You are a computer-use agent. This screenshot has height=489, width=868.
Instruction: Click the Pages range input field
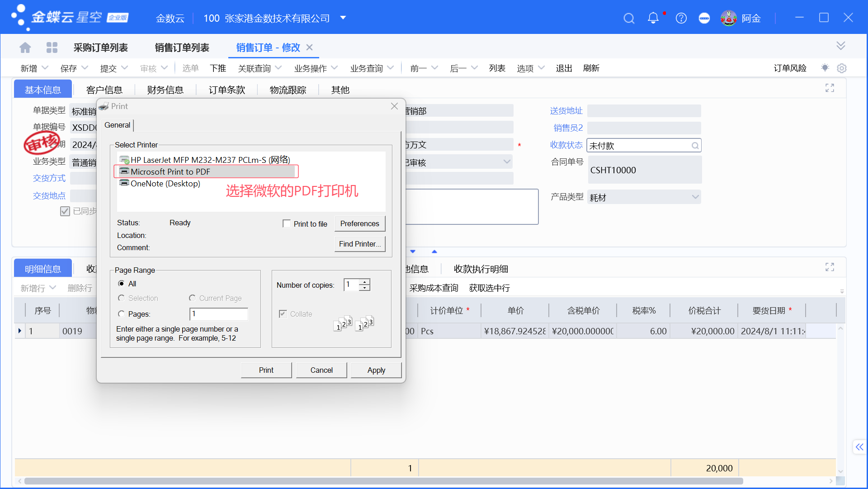pos(219,313)
